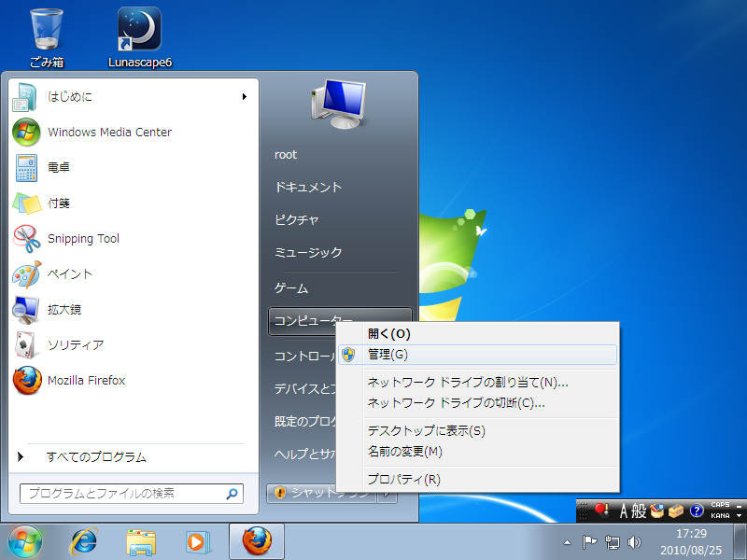Select 開く(O) in context menu
The image size is (747, 560).
pos(476,334)
